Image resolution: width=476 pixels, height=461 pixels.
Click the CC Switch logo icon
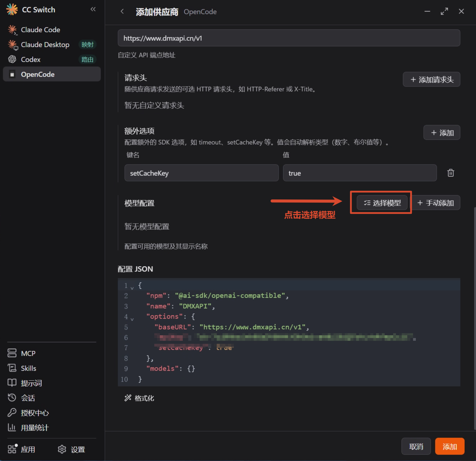pyautogui.click(x=12, y=10)
